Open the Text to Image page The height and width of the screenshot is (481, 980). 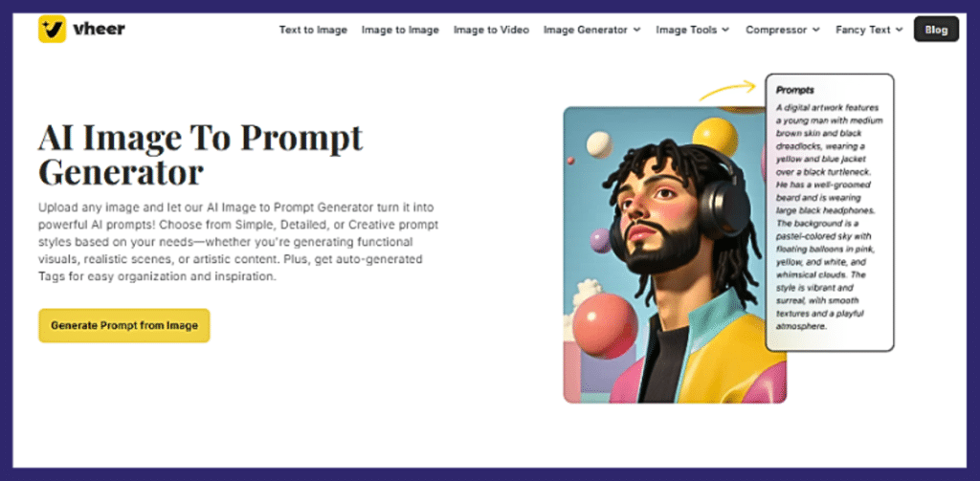point(313,30)
